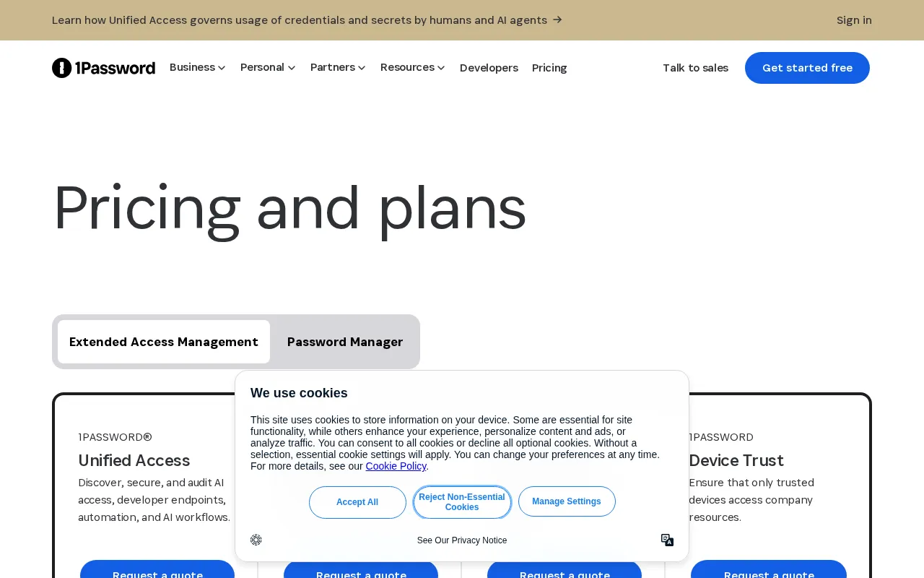This screenshot has height=578, width=924.
Task: Click the Device Trust card heading
Action: tap(736, 460)
